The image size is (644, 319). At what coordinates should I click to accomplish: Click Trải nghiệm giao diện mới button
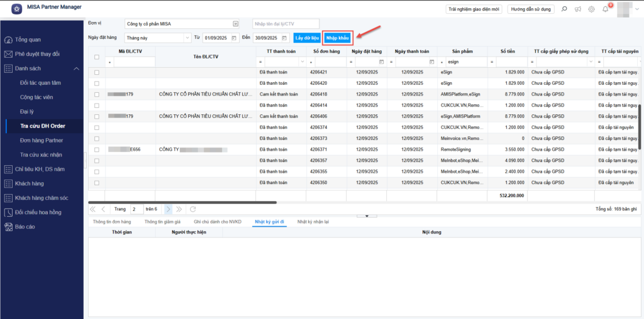pos(474,9)
